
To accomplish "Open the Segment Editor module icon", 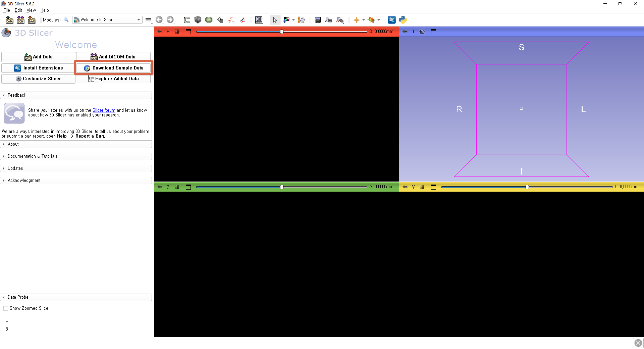I will (242, 20).
